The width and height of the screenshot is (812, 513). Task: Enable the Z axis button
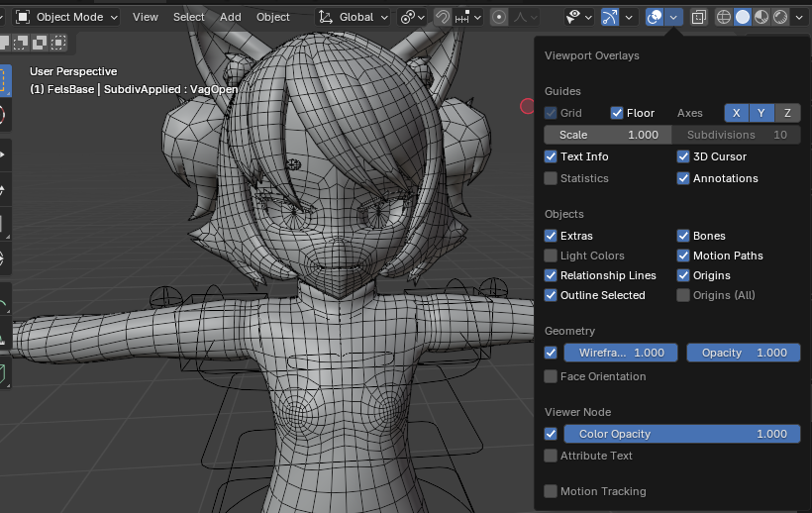pos(787,113)
